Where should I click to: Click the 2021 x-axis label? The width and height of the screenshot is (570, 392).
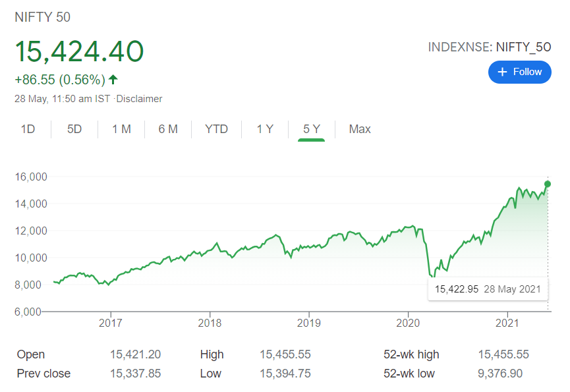click(507, 323)
